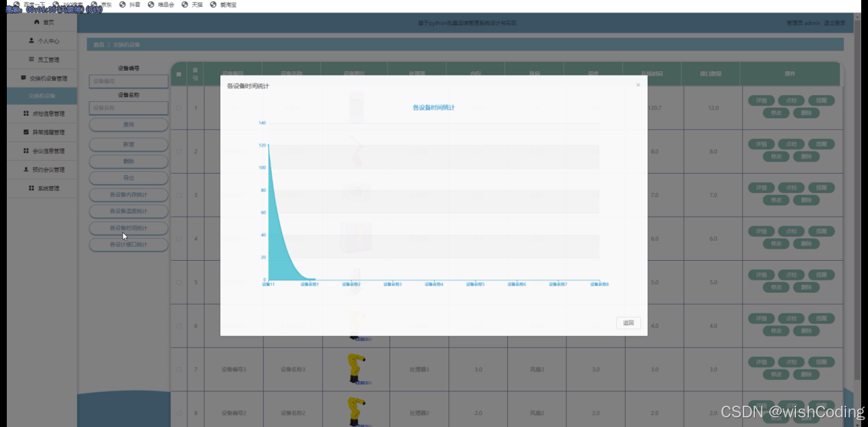
Task: Click the 设备名称 input field
Action: [x=129, y=107]
